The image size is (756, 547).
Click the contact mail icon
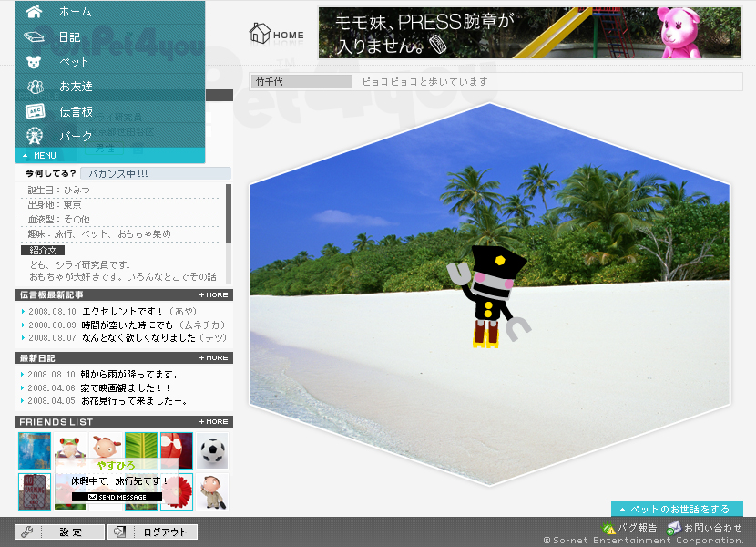click(x=673, y=528)
